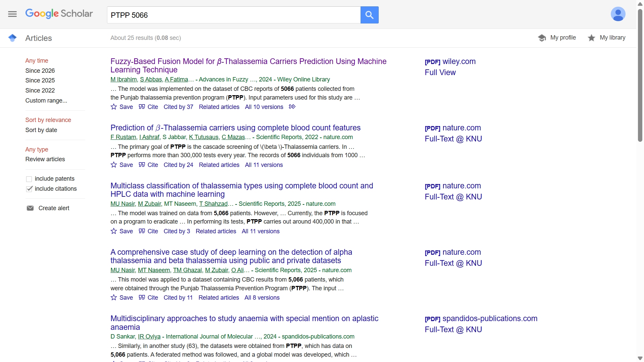Open Cited by 37 link
The image size is (644, 362).
[x=178, y=107]
